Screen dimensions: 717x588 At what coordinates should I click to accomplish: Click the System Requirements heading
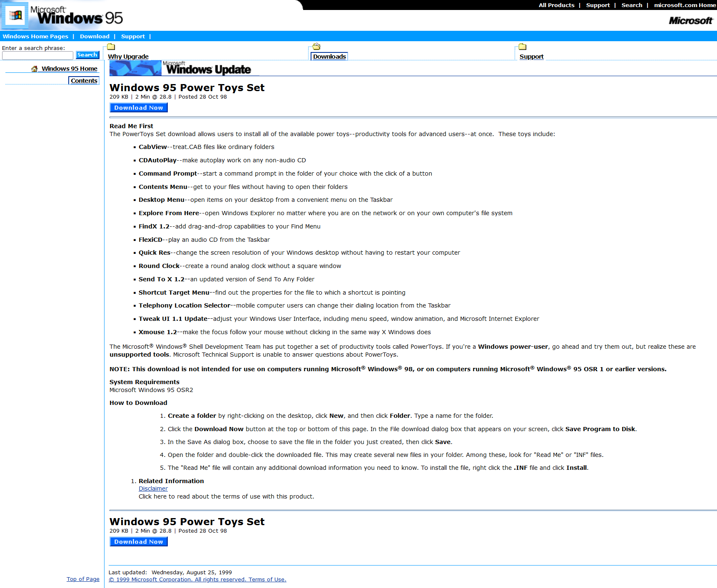tap(144, 382)
